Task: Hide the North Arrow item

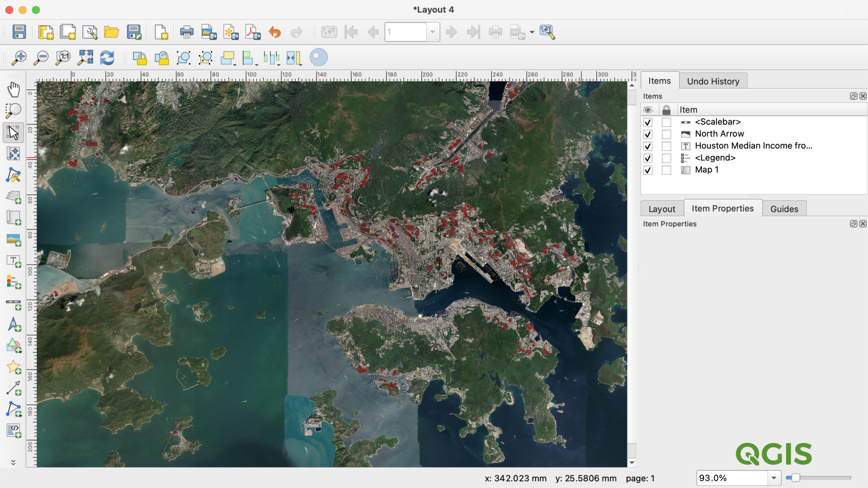Action: click(648, 134)
